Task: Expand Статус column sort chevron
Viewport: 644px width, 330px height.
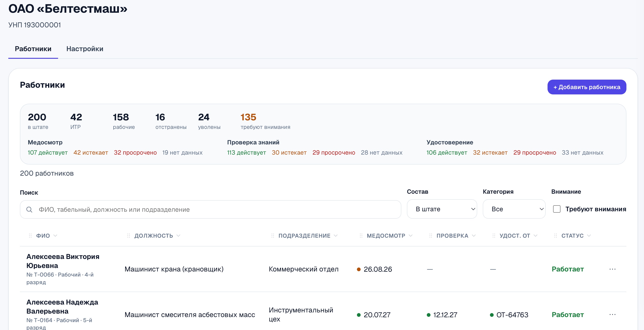Action: click(589, 236)
